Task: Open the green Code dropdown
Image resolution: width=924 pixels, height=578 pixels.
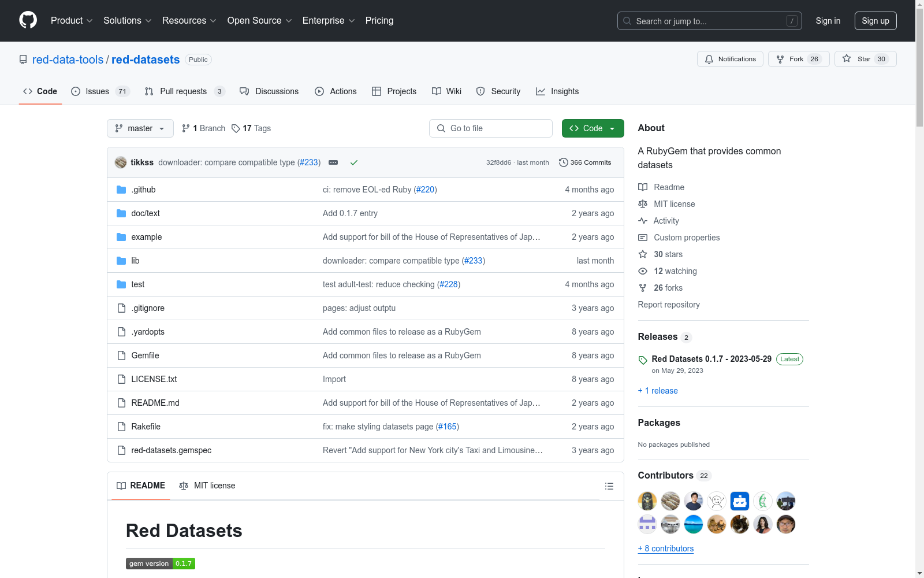Action: pos(593,128)
